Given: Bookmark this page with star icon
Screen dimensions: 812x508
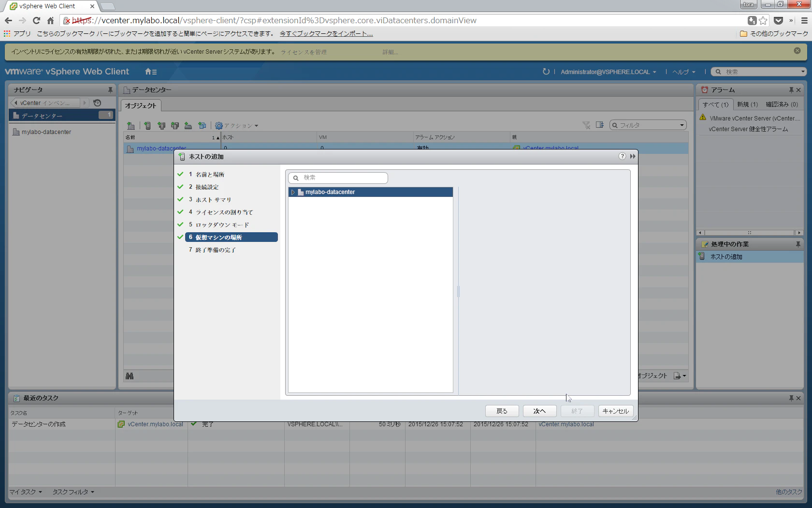Looking at the screenshot, I should click(763, 20).
